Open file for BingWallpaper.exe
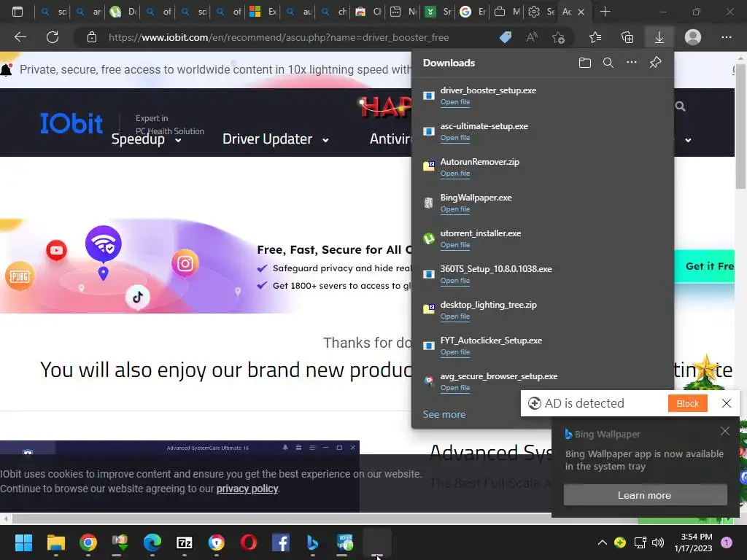The image size is (747, 560). (x=455, y=209)
